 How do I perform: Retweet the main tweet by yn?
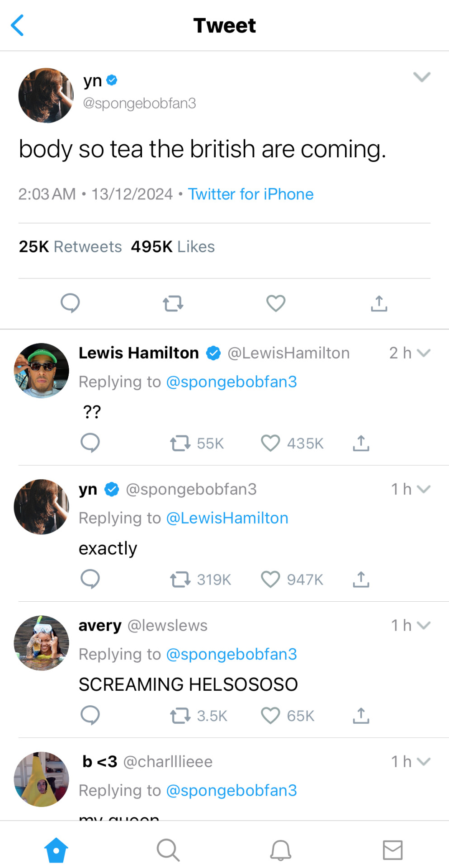pos(173,303)
